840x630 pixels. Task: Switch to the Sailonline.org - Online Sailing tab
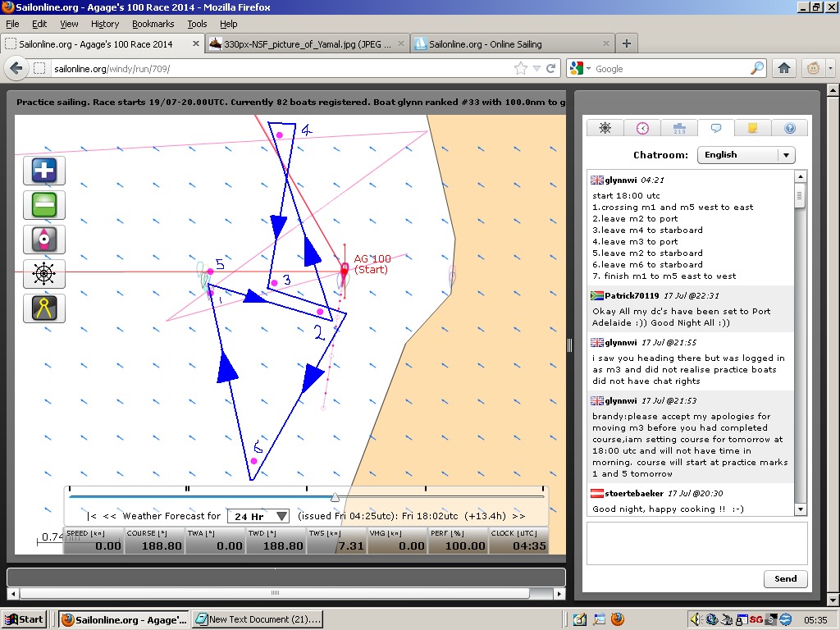coord(512,44)
